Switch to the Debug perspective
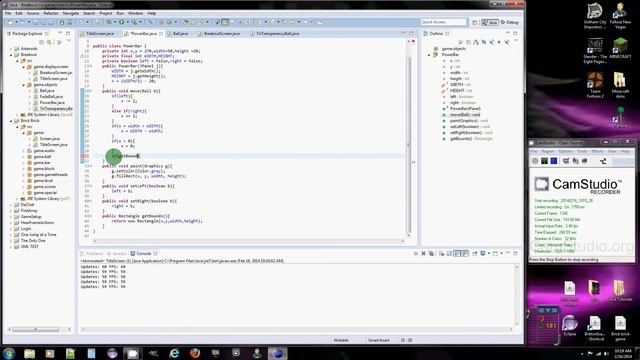Screen dimensions: 640x360 pos(510,22)
